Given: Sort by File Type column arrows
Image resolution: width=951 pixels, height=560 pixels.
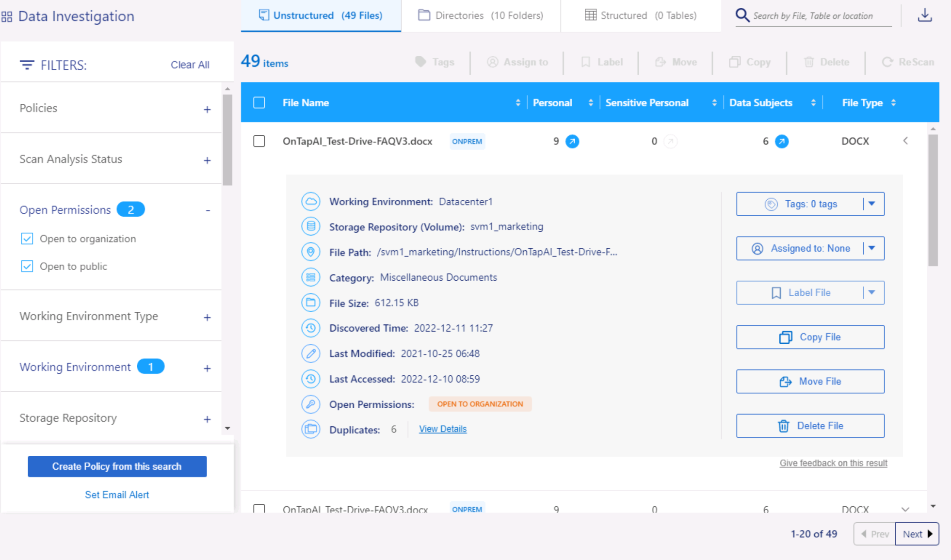Looking at the screenshot, I should [x=893, y=103].
